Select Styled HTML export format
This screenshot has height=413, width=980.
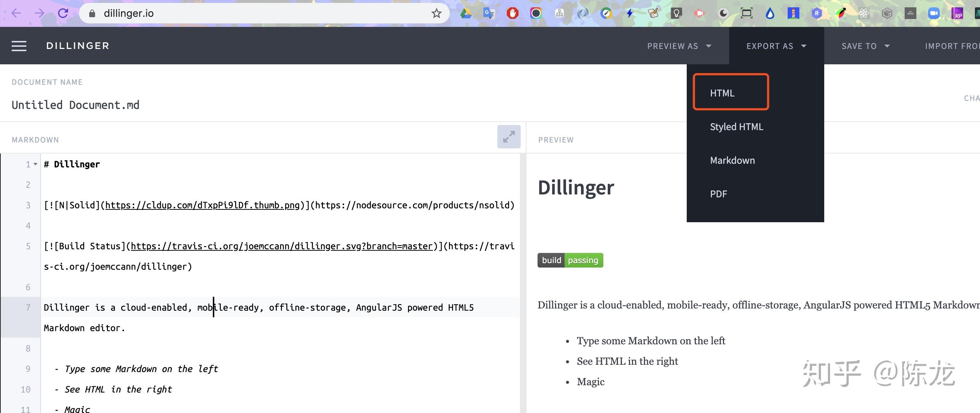pos(736,127)
